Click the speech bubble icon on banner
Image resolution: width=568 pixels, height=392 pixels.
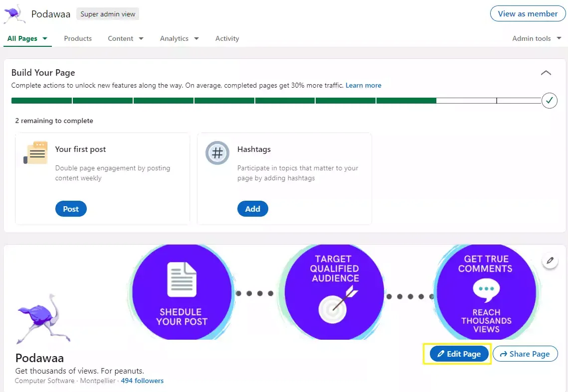click(486, 290)
